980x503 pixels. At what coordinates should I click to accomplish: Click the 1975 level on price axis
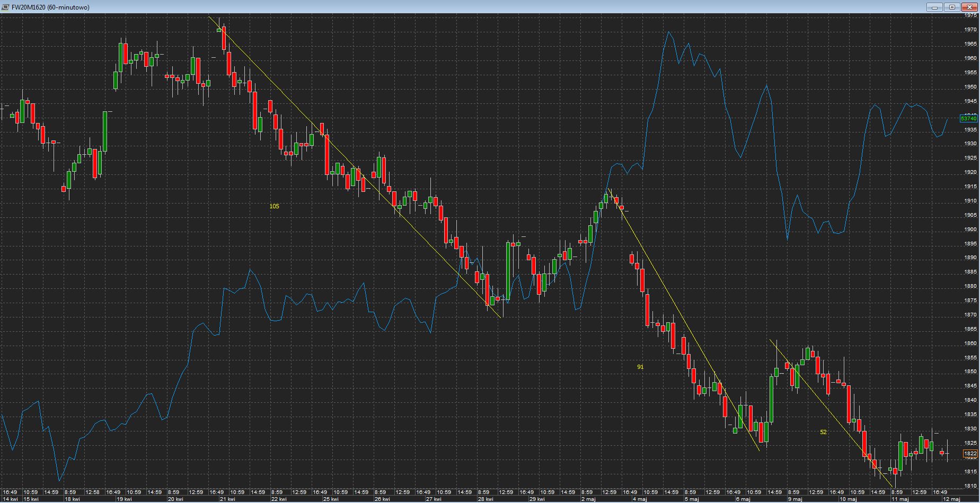970,15
